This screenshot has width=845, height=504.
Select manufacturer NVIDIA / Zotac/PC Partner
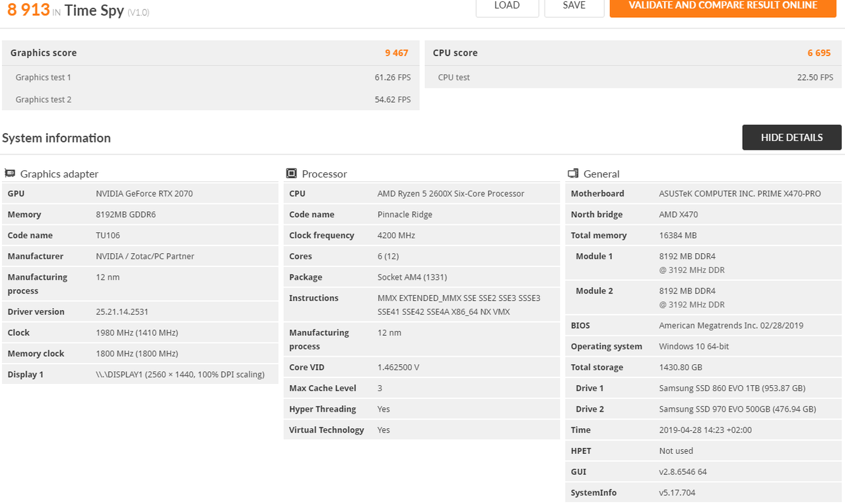(145, 256)
